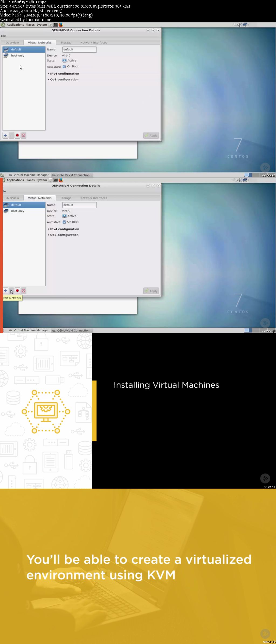Open System menu in the 00:00:38 frame

coord(42,25)
